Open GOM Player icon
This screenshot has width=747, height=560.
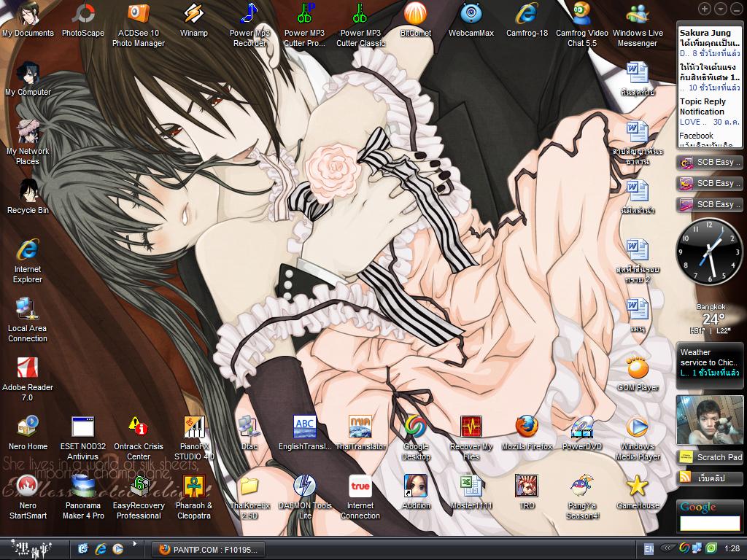[638, 374]
